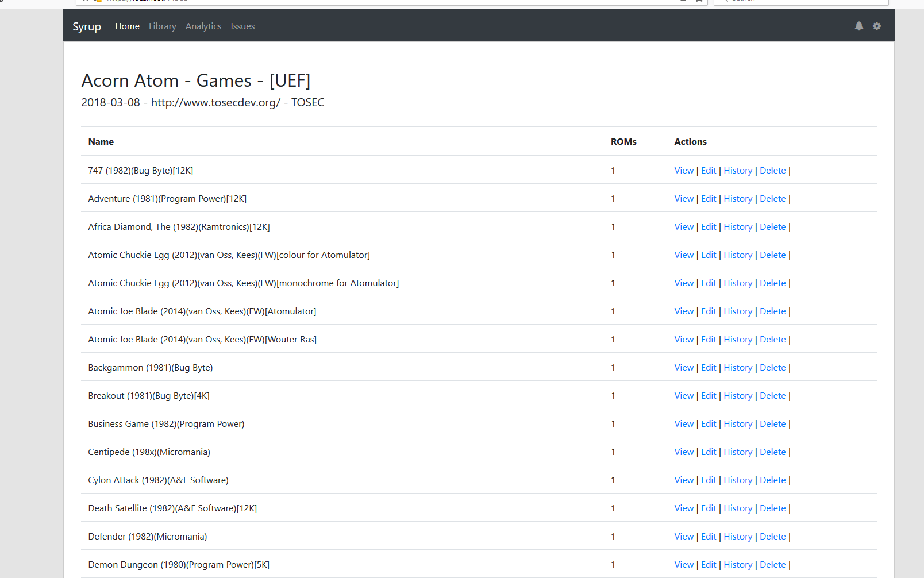The image size is (924, 578).
Task: Edit the 747 (1982)(Bug Byte)[12K] entry
Action: point(709,171)
